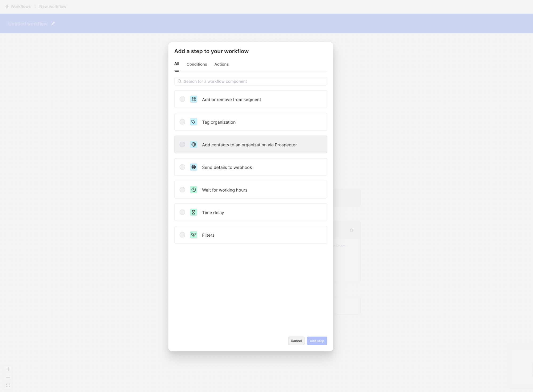This screenshot has height=392, width=533.
Task: Click the clock icon for working hours
Action: (193, 190)
